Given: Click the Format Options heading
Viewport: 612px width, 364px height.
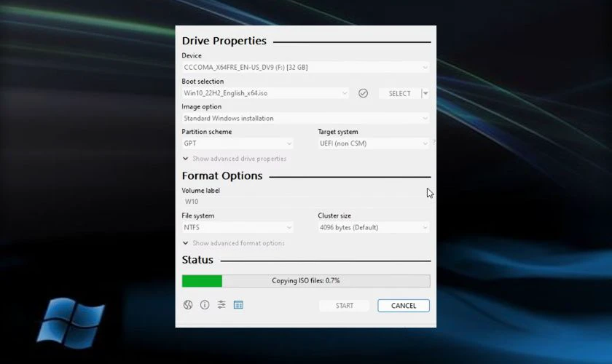Looking at the screenshot, I should [222, 176].
